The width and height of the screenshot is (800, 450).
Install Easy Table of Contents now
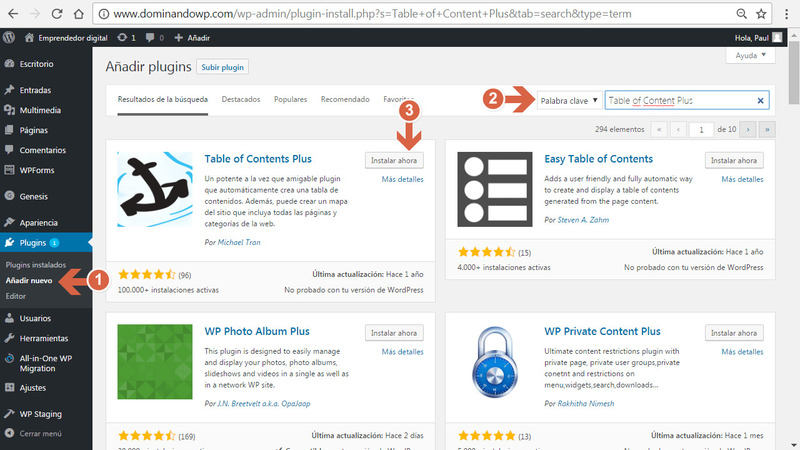point(734,160)
